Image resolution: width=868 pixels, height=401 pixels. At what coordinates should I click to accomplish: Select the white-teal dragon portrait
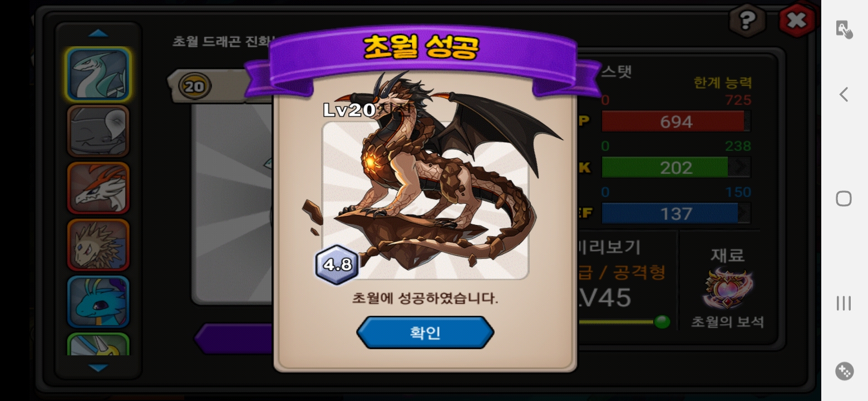coord(98,75)
